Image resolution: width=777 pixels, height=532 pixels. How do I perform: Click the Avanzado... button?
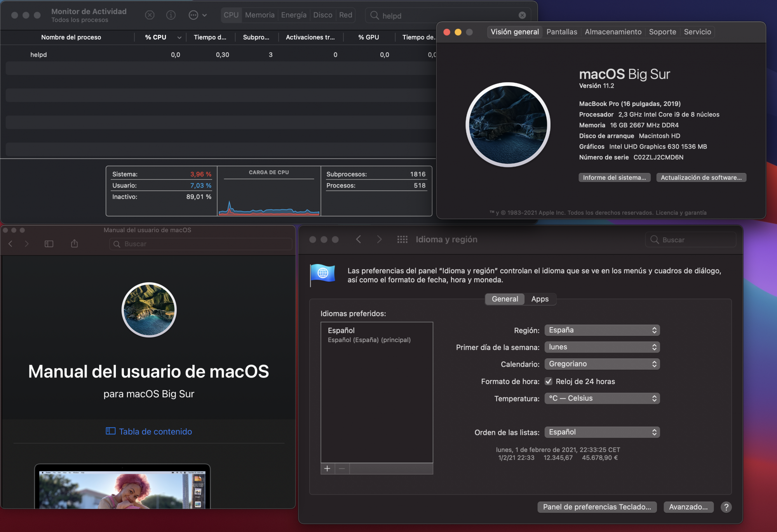(688, 507)
